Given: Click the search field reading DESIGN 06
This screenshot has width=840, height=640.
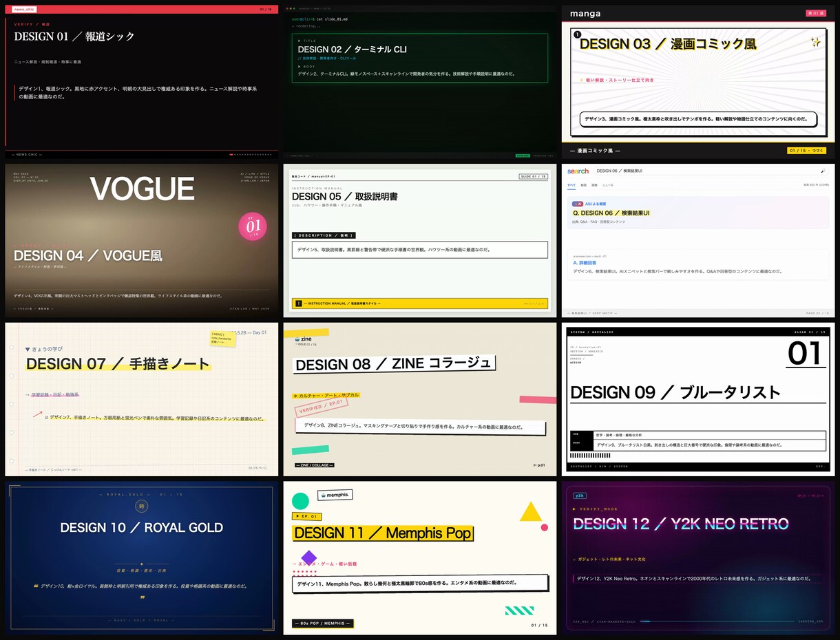Looking at the screenshot, I should pyautogui.click(x=710, y=171).
